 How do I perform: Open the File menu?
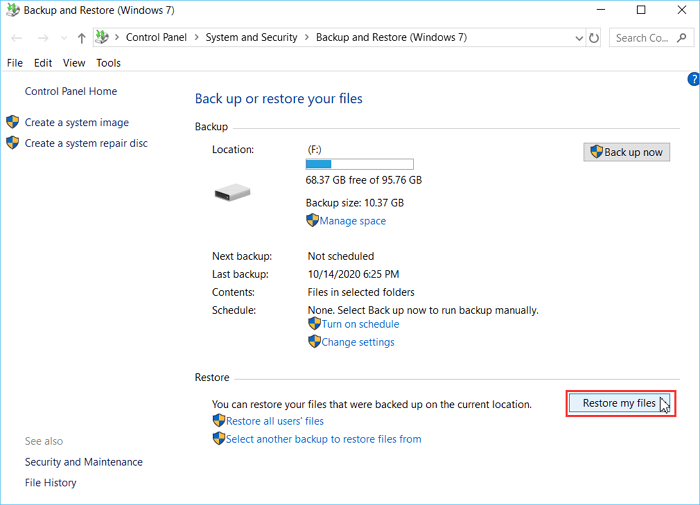[x=15, y=63]
